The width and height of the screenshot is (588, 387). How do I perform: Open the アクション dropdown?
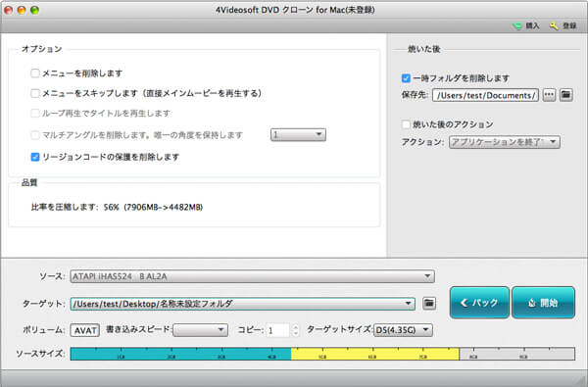coord(505,142)
